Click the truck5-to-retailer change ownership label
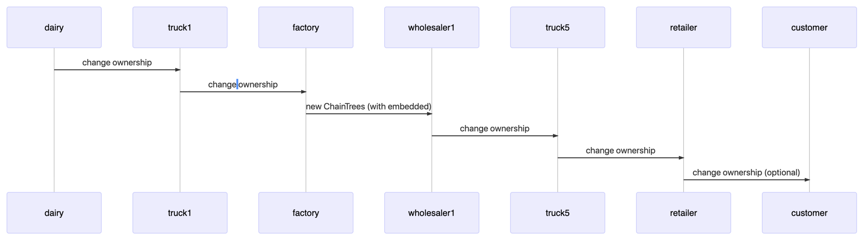 [x=620, y=150]
